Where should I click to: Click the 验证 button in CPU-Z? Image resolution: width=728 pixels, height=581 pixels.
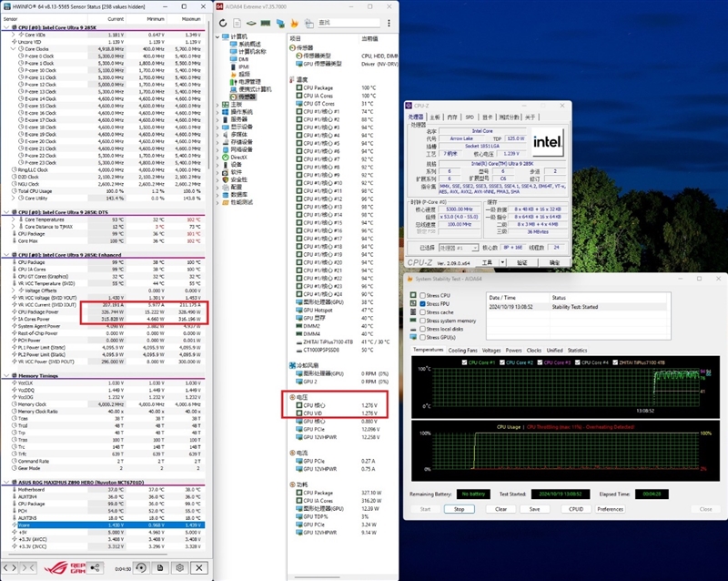click(522, 262)
